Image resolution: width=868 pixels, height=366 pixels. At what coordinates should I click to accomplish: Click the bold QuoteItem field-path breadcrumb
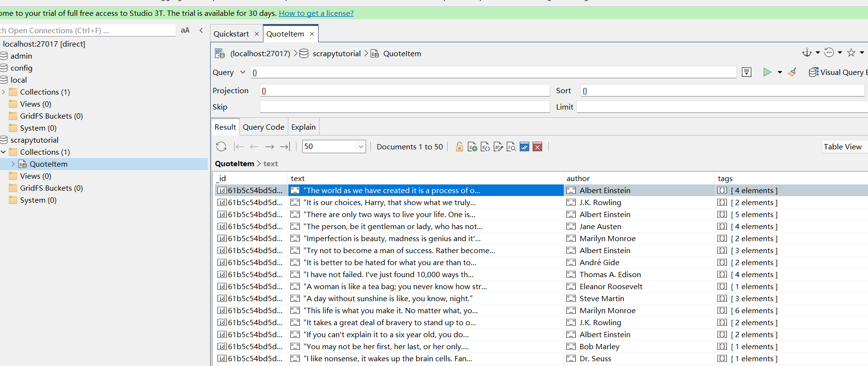pyautogui.click(x=235, y=163)
